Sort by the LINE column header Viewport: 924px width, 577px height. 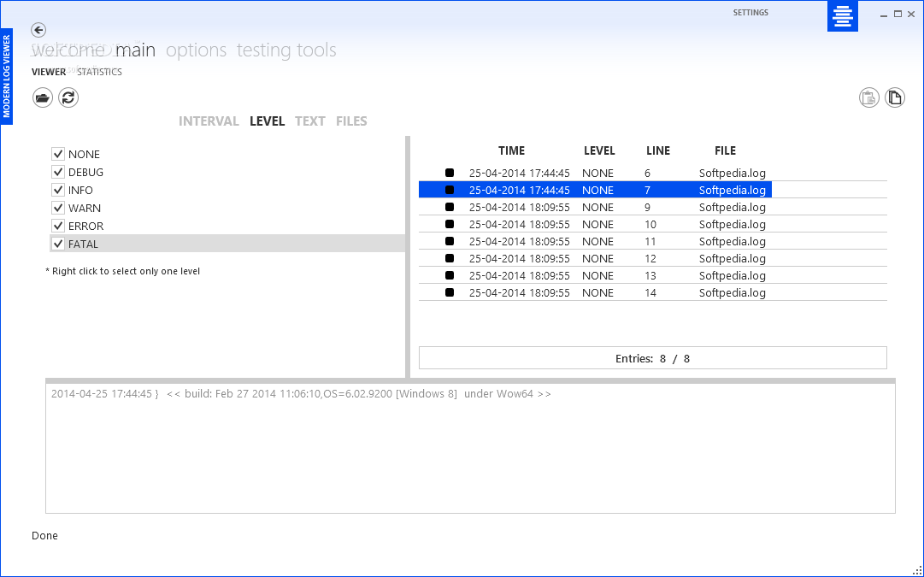[x=658, y=151]
